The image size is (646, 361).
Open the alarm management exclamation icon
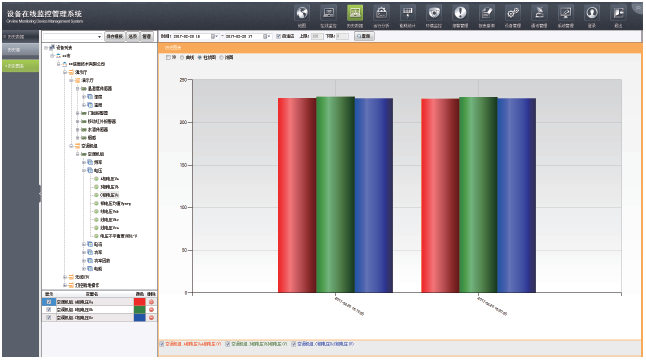tap(460, 13)
